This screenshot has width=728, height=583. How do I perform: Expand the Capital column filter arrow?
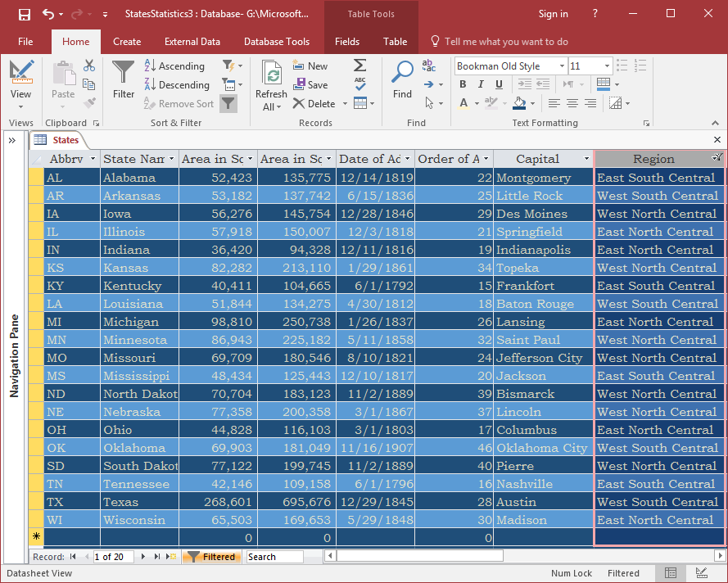click(x=586, y=159)
